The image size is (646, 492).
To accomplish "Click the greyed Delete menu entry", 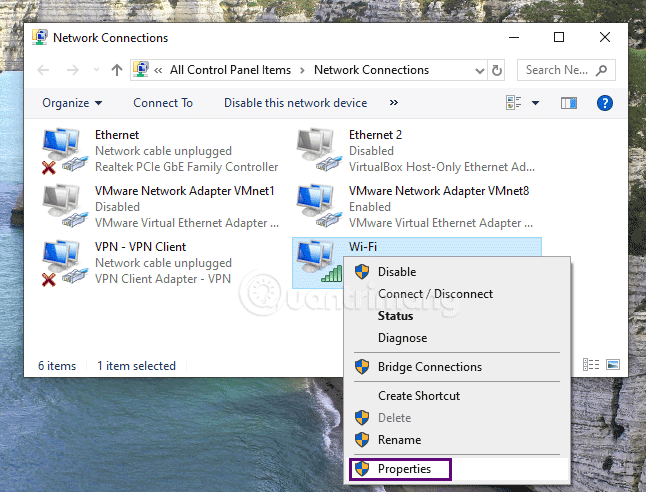I will click(x=457, y=418).
